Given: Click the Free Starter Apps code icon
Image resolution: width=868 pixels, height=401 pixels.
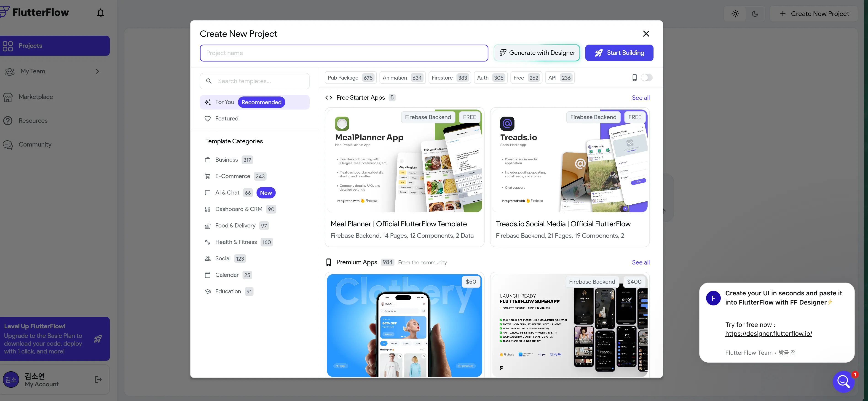Looking at the screenshot, I should pyautogui.click(x=329, y=98).
